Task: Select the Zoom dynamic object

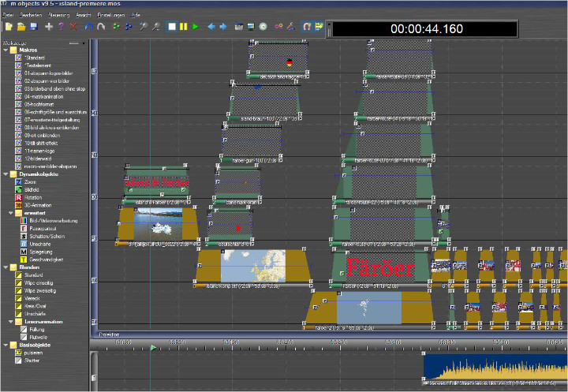Action: [32, 181]
